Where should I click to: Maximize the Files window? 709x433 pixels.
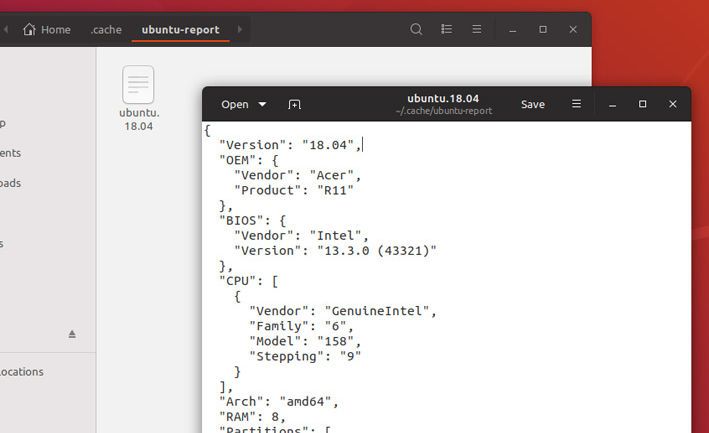point(543,29)
